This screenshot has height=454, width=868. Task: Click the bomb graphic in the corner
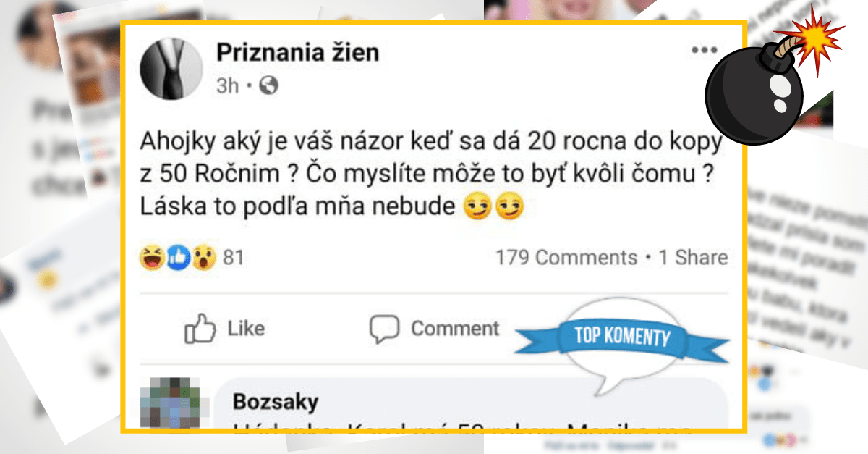point(752,87)
